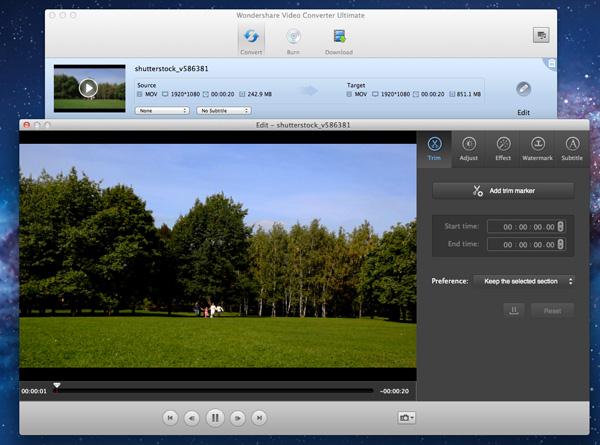Viewport: 600px width, 445px height.
Task: Select the Subtitle tab
Action: click(572, 149)
